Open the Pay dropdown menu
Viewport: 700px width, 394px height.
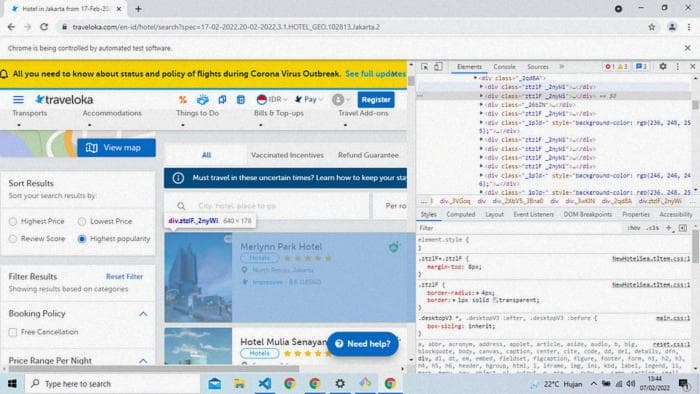click(308, 100)
